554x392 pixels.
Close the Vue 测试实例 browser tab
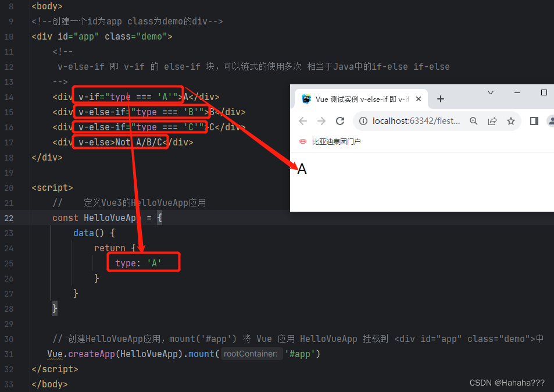(x=419, y=99)
